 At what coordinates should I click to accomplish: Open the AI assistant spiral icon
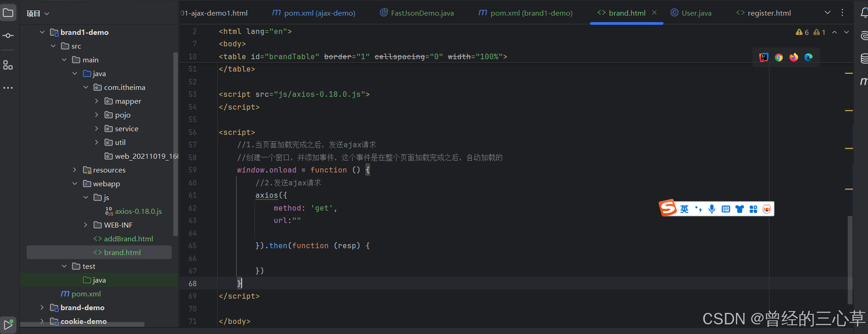(x=864, y=35)
